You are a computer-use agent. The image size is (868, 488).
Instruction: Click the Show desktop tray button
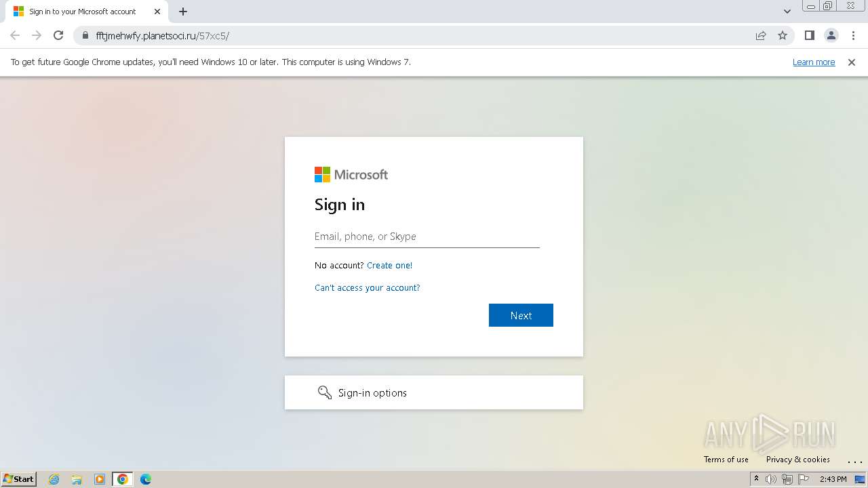click(x=860, y=479)
